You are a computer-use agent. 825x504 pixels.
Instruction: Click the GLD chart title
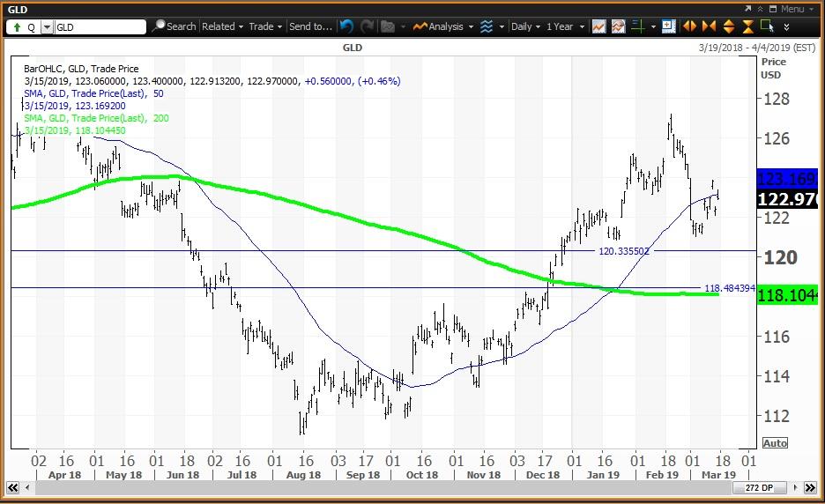352,48
